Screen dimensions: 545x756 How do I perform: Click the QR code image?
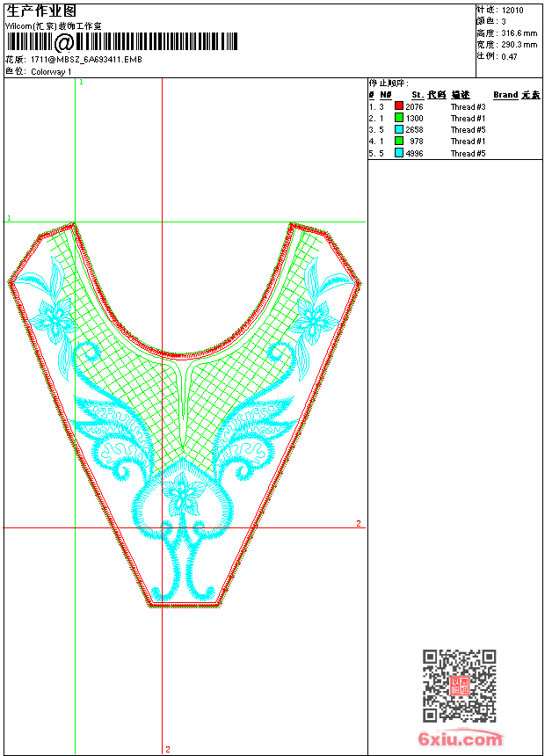click(x=459, y=686)
